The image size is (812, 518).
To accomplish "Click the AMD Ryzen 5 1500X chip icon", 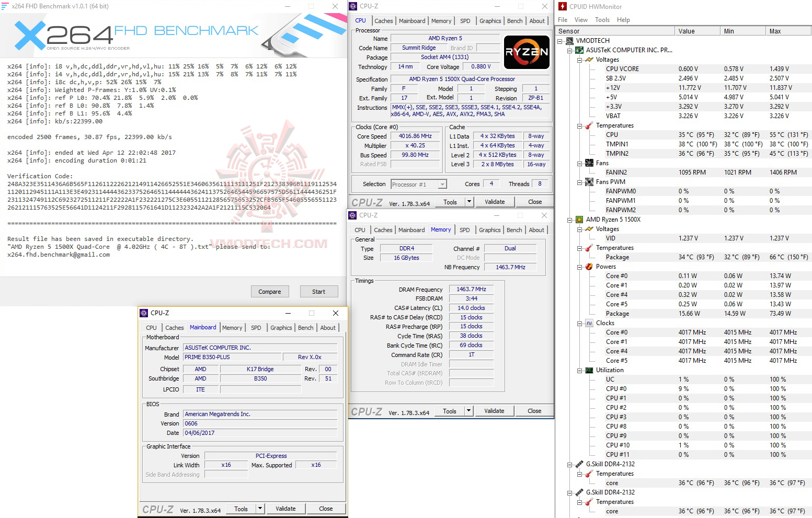I will (579, 219).
